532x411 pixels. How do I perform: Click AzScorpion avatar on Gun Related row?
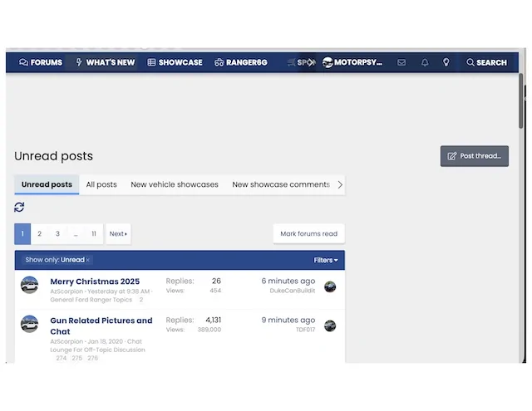[x=30, y=324]
